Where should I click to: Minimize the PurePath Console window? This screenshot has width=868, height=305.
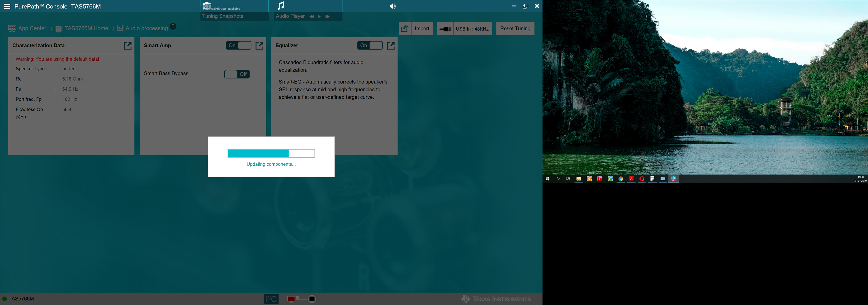click(x=514, y=6)
